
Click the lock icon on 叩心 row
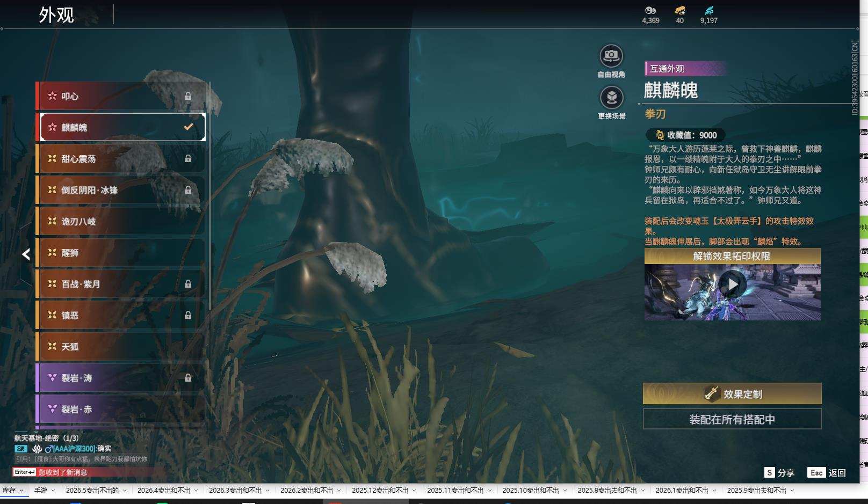pos(188,96)
